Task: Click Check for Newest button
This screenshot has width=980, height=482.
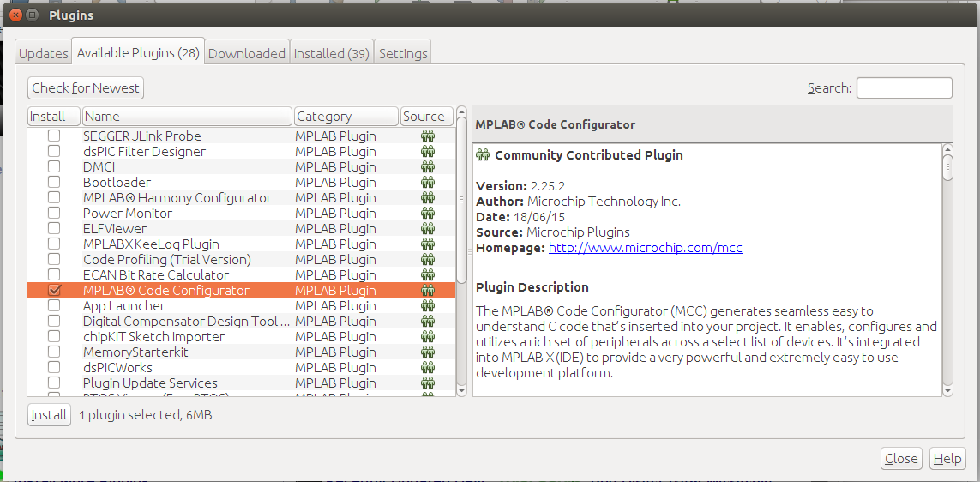Action: click(86, 88)
